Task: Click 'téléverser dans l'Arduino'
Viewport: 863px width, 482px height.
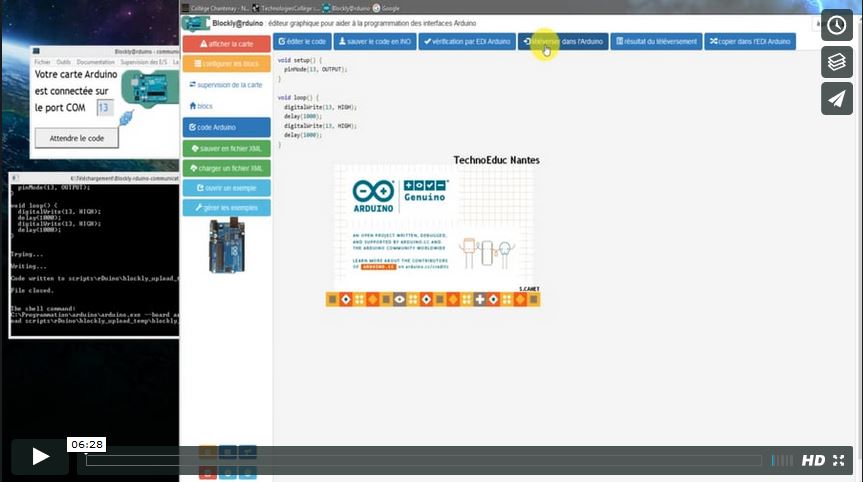Action: (x=563, y=41)
